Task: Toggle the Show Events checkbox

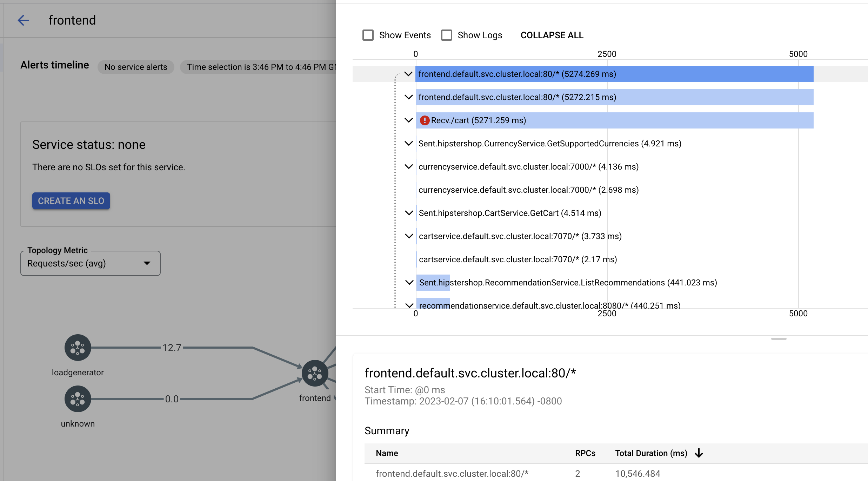Action: (367, 35)
